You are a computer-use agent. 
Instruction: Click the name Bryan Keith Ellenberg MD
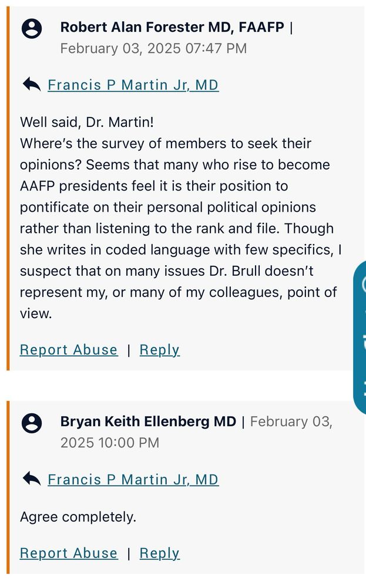[148, 422]
